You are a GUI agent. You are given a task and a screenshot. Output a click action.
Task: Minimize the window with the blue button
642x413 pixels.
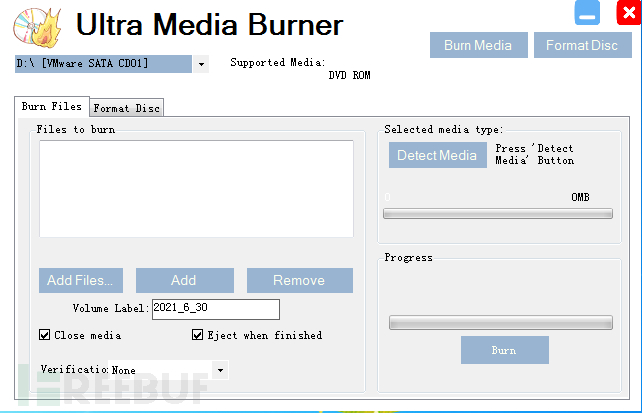[x=587, y=13]
